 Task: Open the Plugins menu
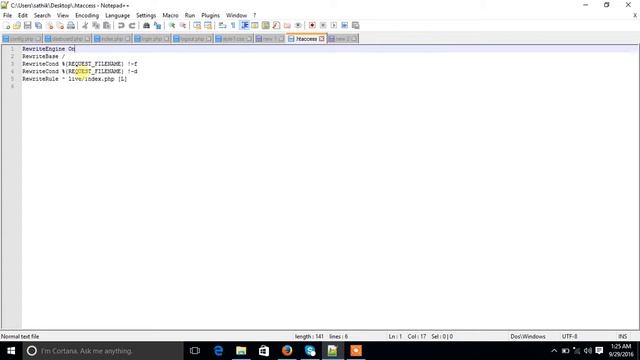211,16
